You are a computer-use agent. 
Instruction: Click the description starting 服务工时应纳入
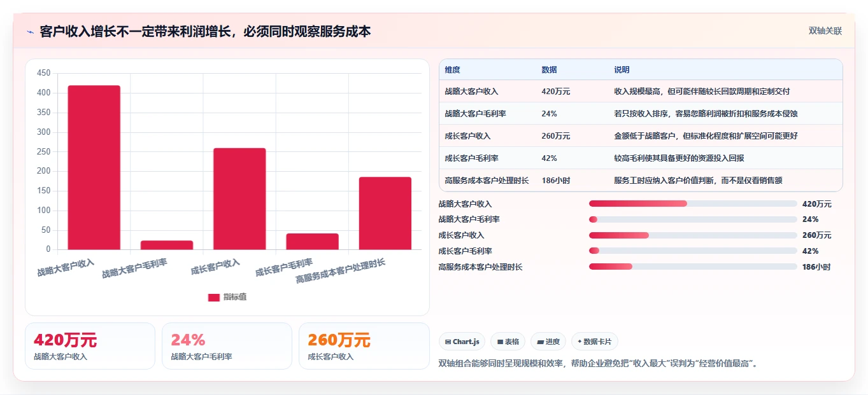tap(698, 180)
